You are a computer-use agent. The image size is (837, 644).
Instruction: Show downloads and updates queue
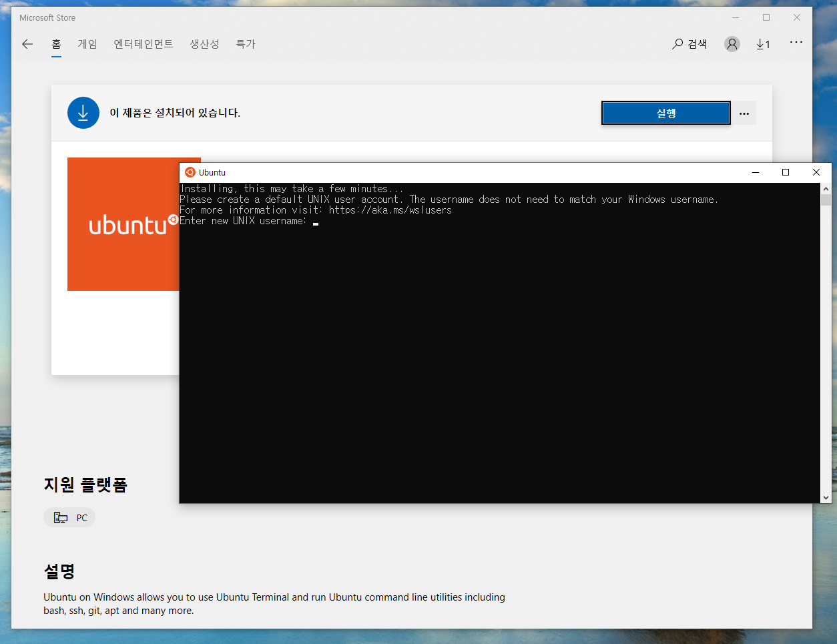[763, 44]
